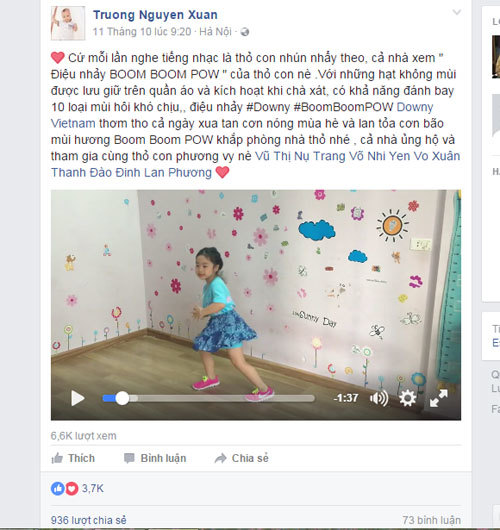Mute the video using the speaker icon

click(379, 398)
